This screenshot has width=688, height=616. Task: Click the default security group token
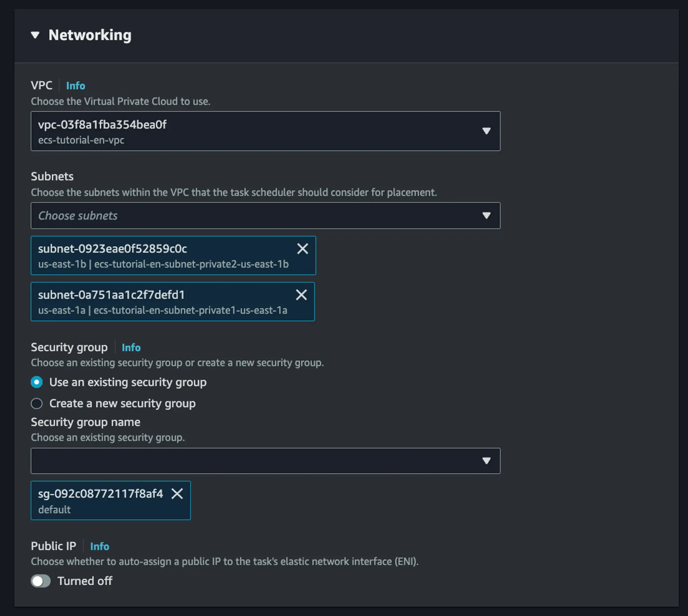(x=100, y=501)
